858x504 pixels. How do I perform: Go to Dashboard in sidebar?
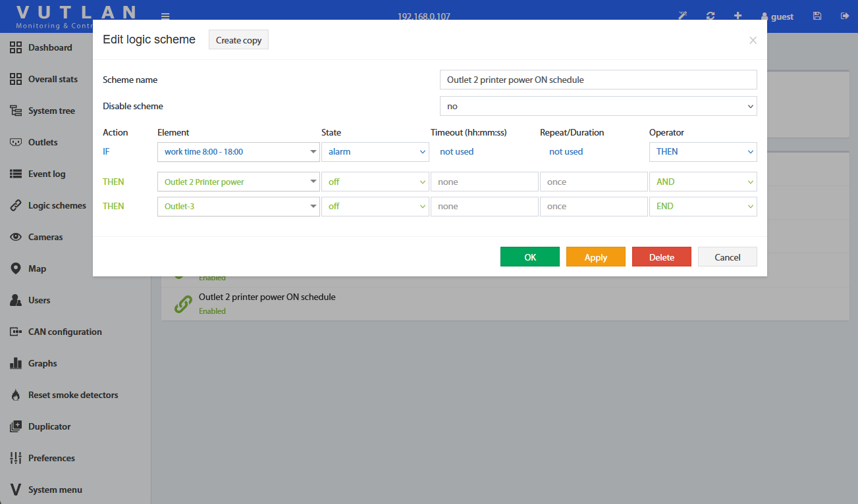(49, 47)
